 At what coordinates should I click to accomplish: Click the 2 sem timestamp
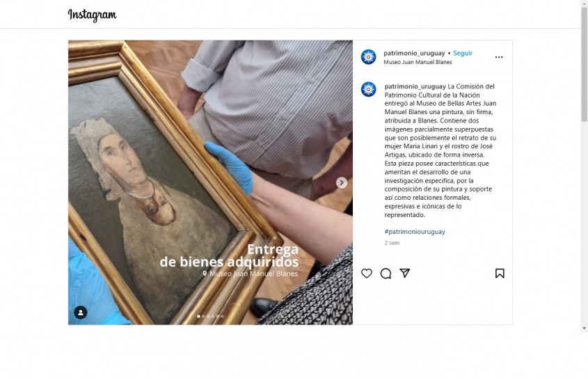(392, 243)
